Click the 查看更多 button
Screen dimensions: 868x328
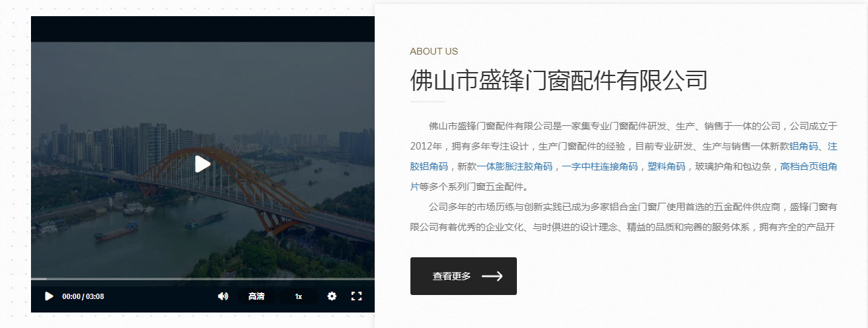click(464, 276)
